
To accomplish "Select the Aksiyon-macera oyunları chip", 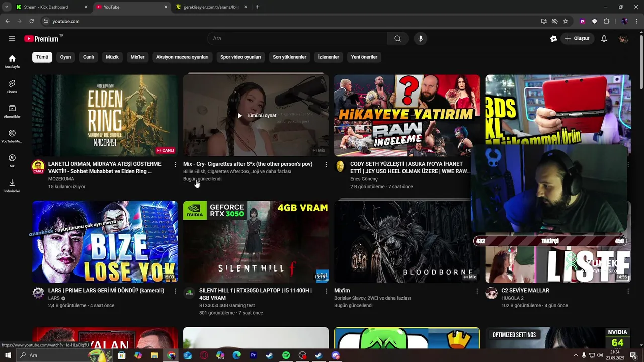I will (183, 57).
